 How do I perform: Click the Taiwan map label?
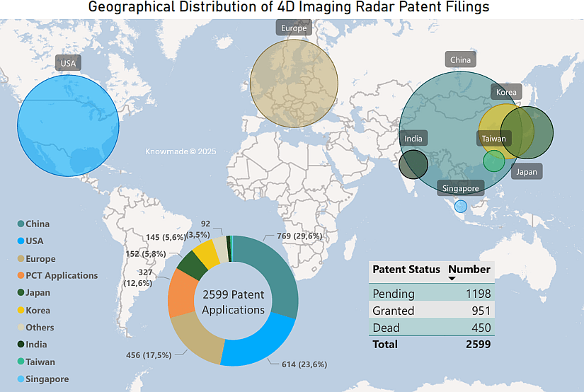coord(494,139)
